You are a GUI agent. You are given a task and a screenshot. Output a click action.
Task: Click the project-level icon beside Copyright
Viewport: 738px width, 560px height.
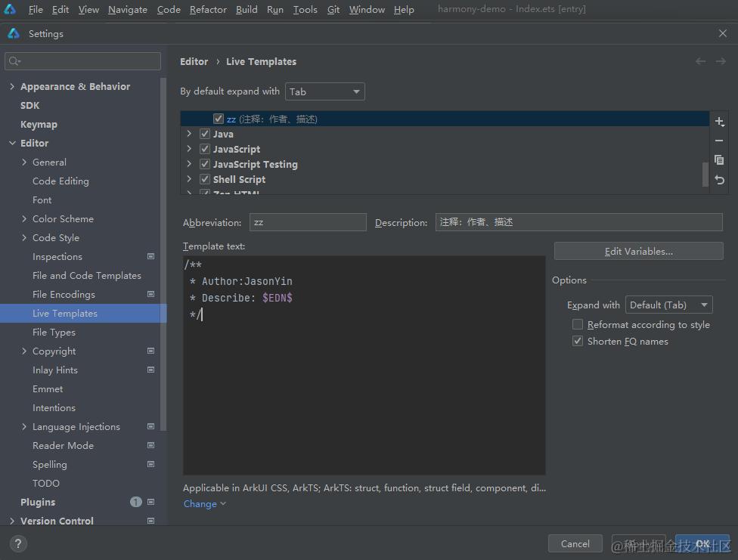click(x=150, y=351)
